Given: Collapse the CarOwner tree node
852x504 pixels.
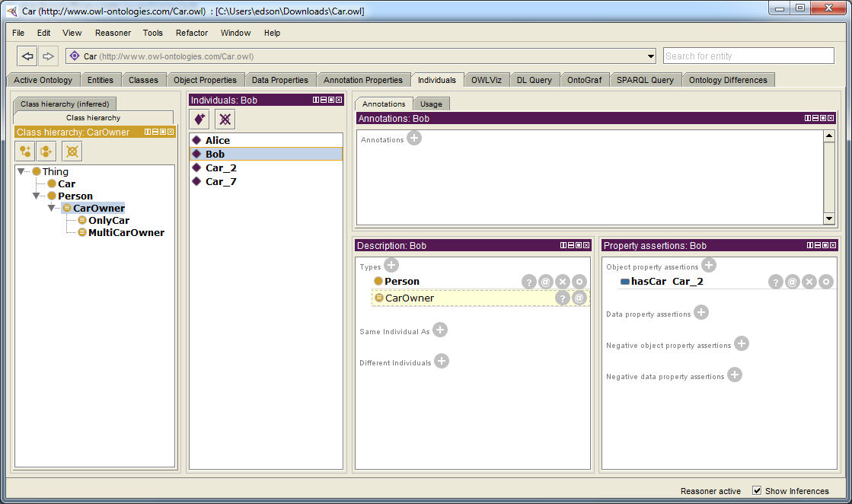Looking at the screenshot, I should coord(52,208).
